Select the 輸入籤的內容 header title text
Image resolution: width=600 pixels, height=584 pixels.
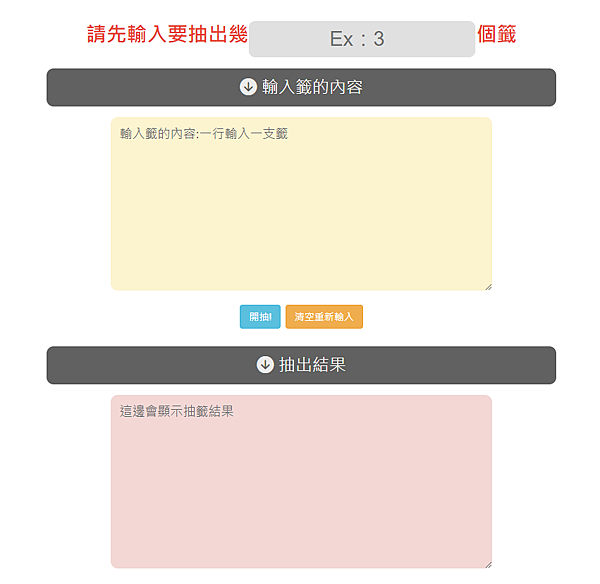[312, 87]
